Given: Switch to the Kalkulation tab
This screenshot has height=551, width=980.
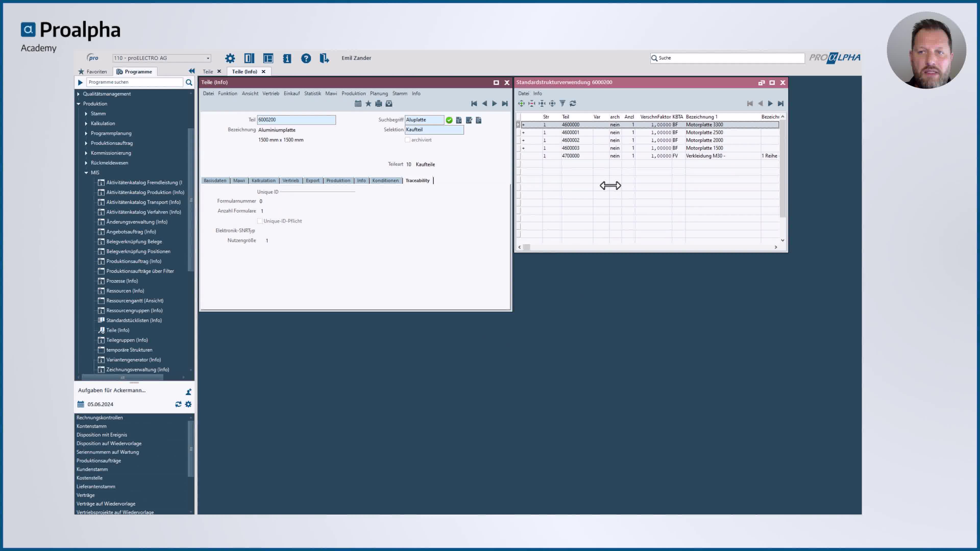Looking at the screenshot, I should pos(263,181).
